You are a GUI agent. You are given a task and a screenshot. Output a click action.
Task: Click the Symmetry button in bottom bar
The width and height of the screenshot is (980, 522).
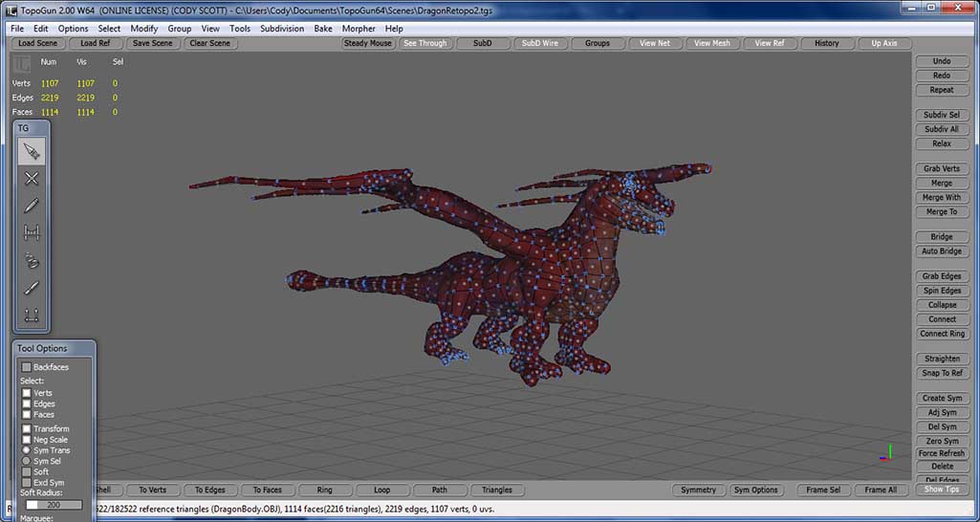(698, 490)
